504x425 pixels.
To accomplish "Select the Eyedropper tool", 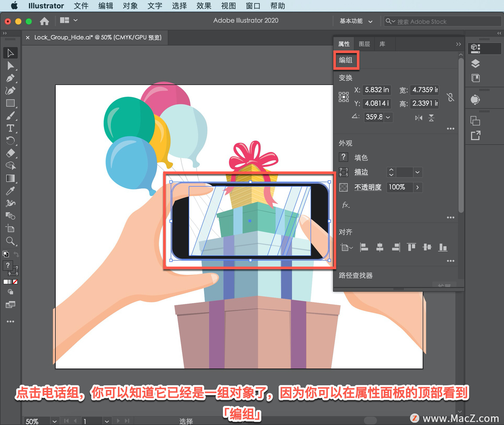I will [10, 191].
